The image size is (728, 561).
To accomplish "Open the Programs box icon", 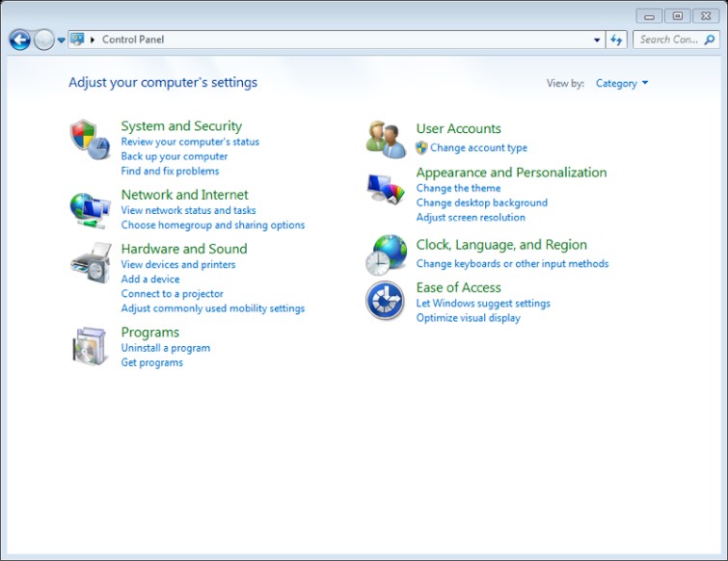I will (x=91, y=346).
